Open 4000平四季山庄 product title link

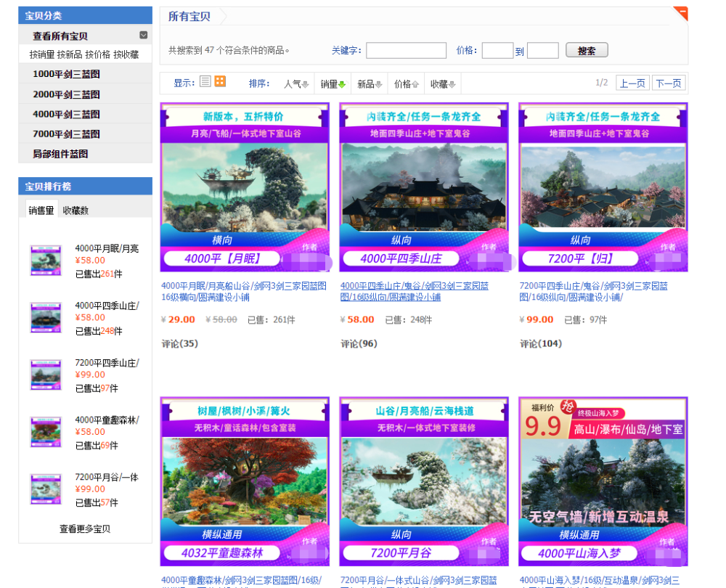tap(415, 292)
